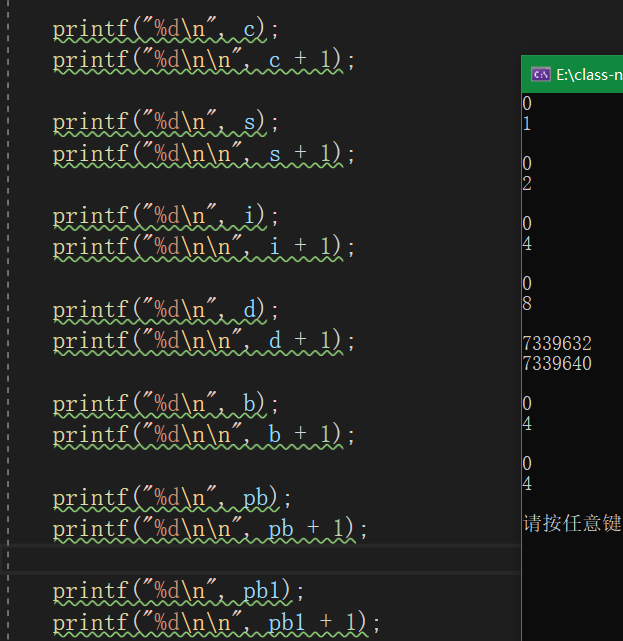
Task: Click the line printing i + 1
Action: (204, 247)
